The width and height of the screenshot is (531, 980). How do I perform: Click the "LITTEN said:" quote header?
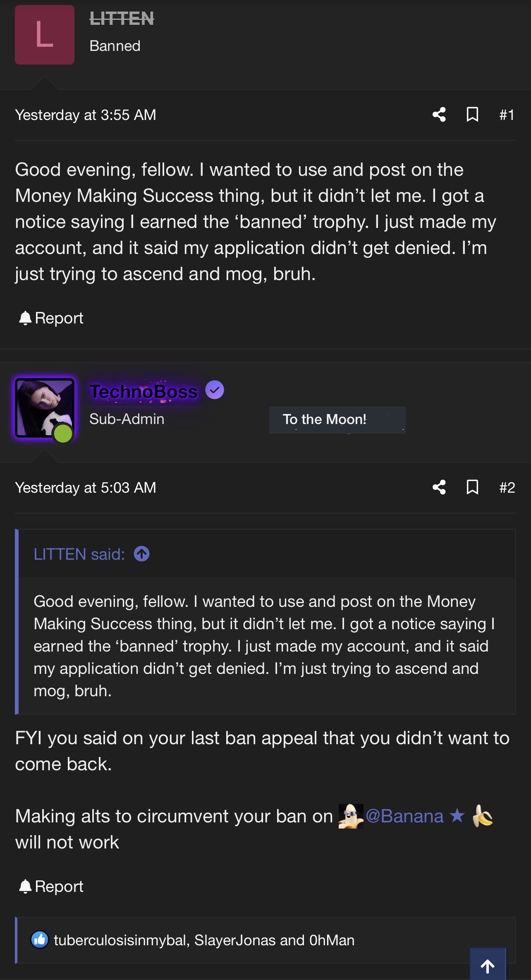(x=79, y=554)
